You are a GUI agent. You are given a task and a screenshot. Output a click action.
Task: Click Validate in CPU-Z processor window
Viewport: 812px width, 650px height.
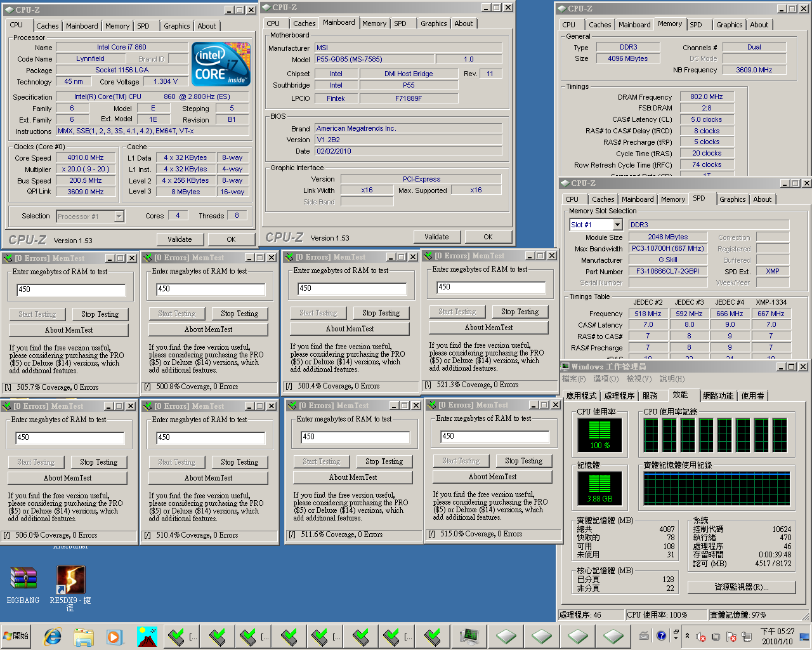[x=180, y=239]
